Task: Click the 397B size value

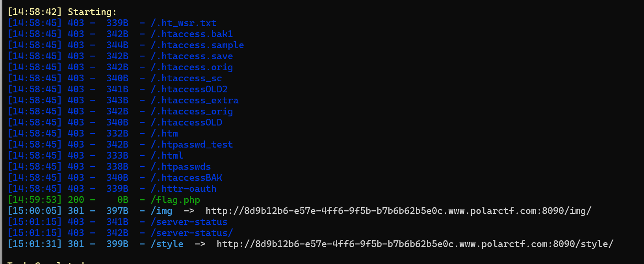Action: point(117,211)
